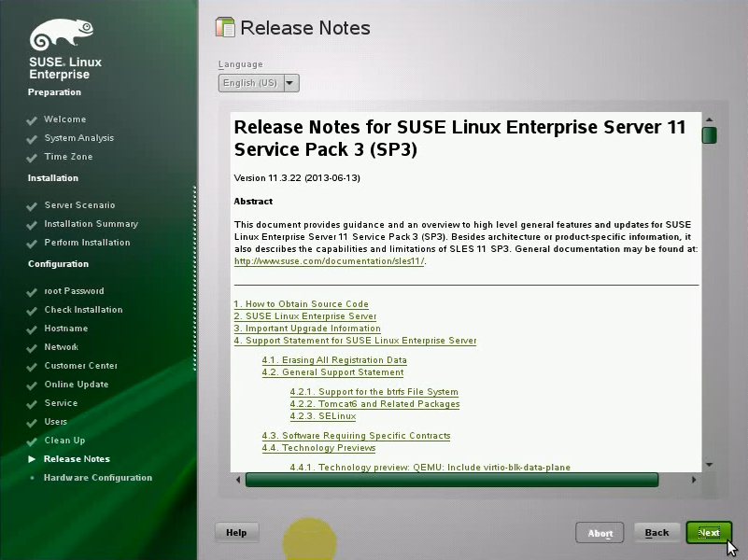The image size is (748, 560).
Task: Open '4.1. Erasing All Registration Data'
Action: [334, 360]
